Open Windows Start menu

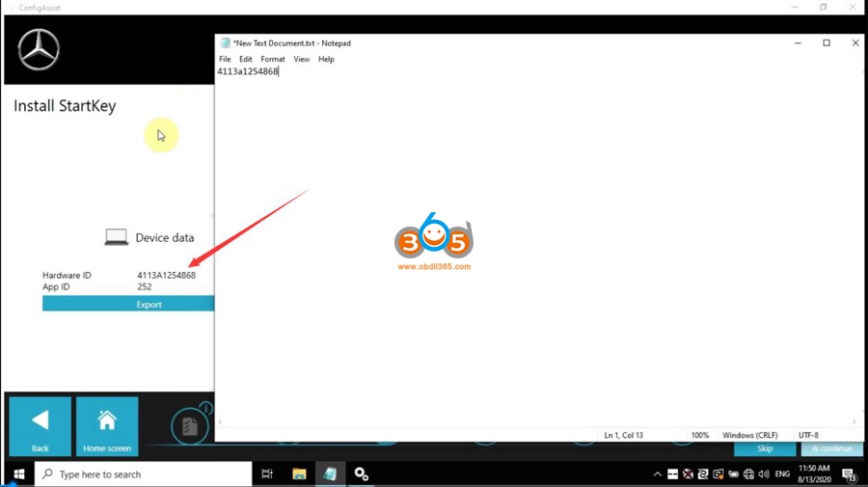pyautogui.click(x=19, y=474)
